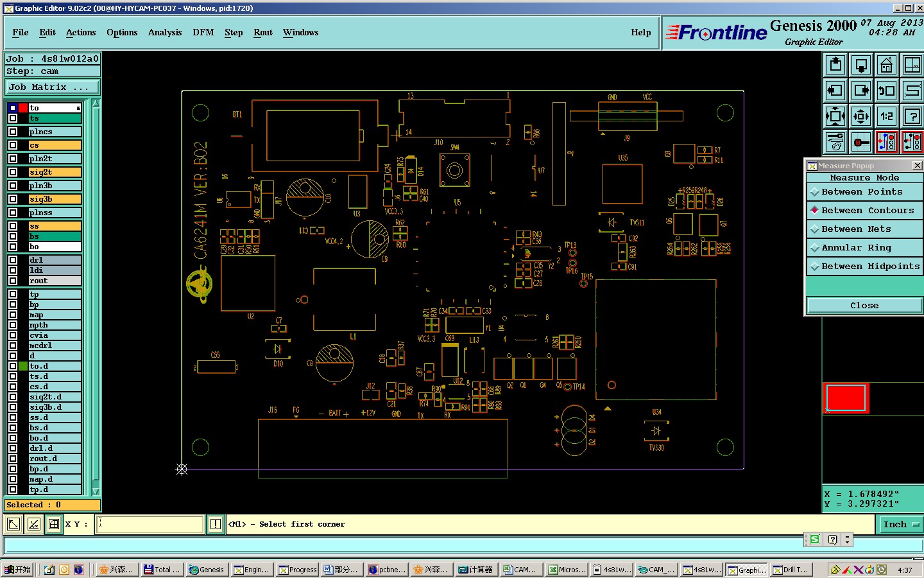924x578 pixels.
Task: Toggle the checkbox for layer 'sig2t'
Action: pos(13,172)
